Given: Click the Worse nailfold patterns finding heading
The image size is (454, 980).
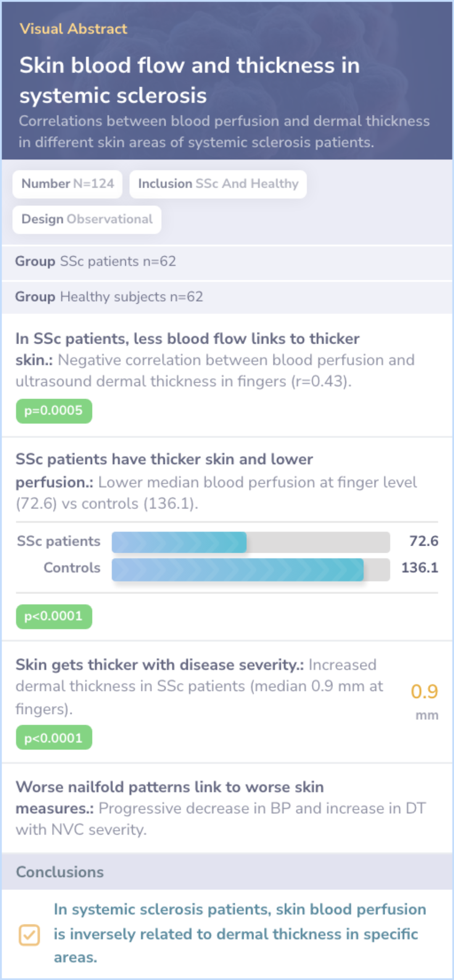Looking at the screenshot, I should (x=169, y=787).
